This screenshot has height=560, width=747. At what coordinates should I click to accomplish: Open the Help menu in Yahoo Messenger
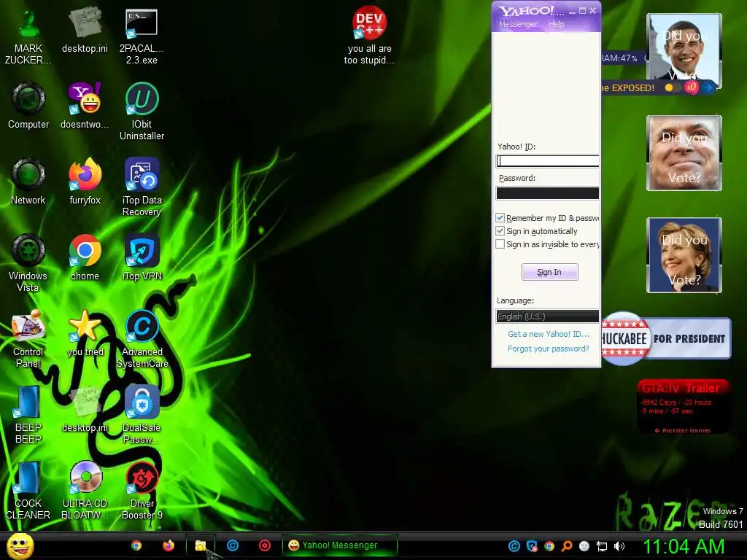click(556, 24)
